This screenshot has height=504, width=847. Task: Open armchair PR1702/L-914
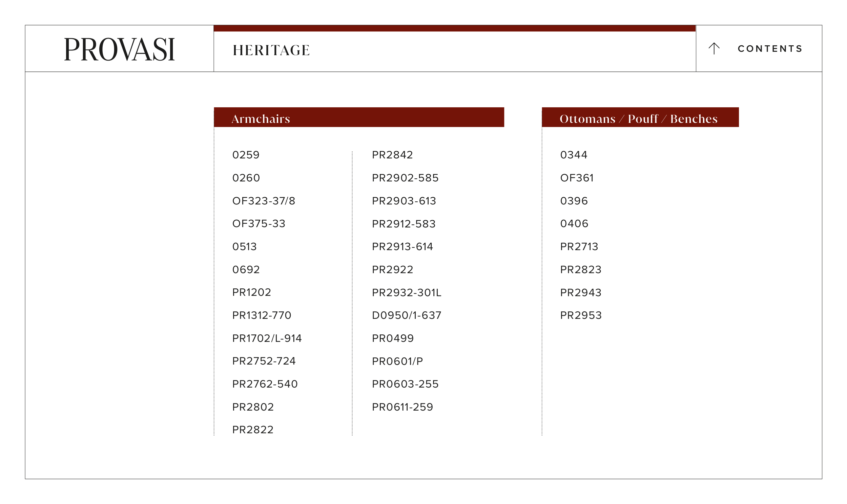pos(267,338)
